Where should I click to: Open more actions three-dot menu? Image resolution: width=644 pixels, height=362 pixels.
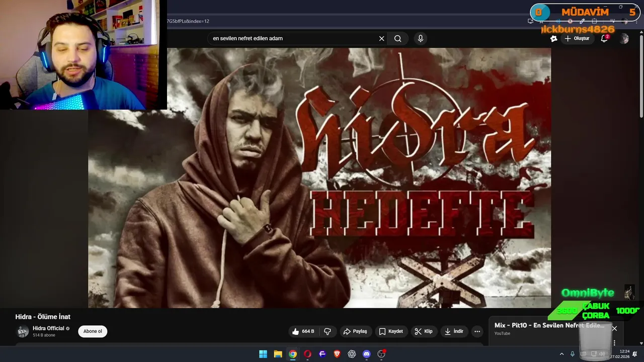point(477,331)
